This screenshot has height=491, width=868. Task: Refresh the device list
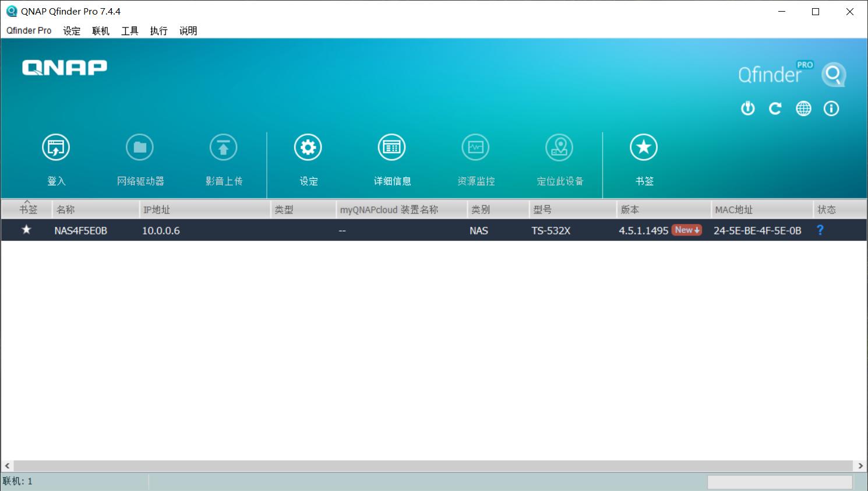pyautogui.click(x=775, y=108)
